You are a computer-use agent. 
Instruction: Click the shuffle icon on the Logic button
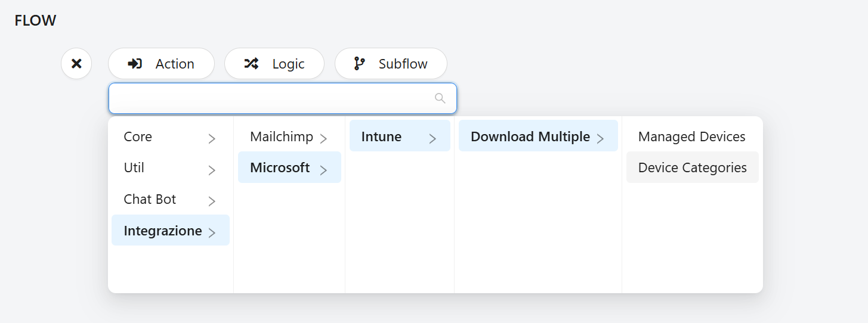(x=251, y=64)
